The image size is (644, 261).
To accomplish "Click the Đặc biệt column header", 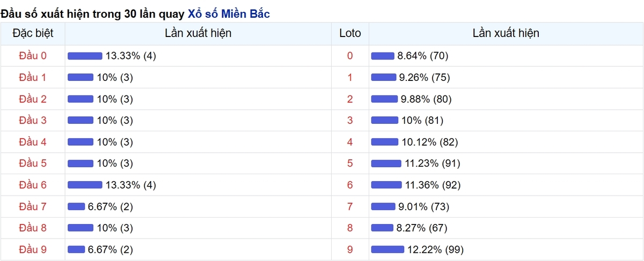I will point(33,33).
